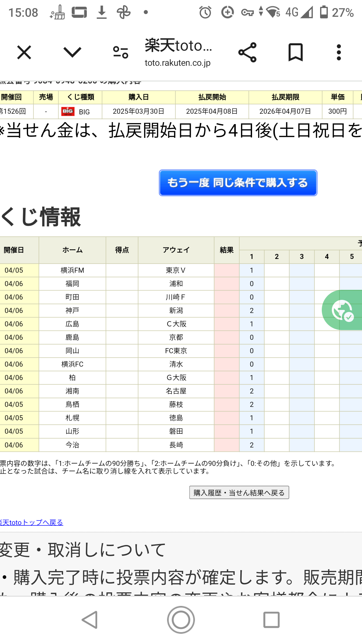The width and height of the screenshot is (362, 644).
Task: Click the 2025年04月08日 payout start cell
Action: [x=212, y=111]
